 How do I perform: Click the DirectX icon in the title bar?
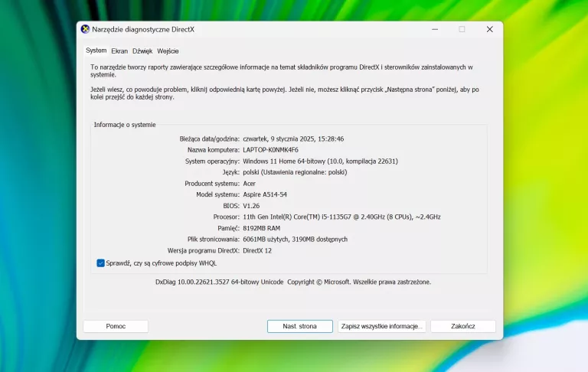(85, 29)
